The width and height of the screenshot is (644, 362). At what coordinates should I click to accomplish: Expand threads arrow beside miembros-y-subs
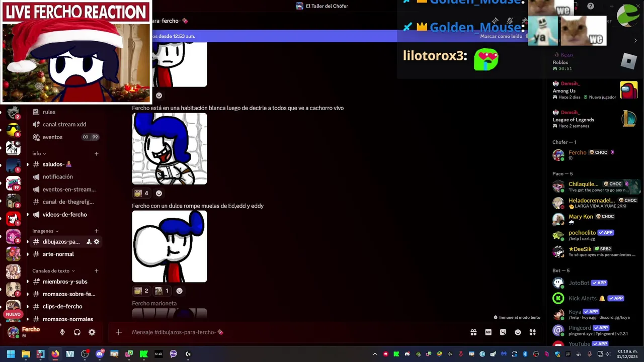coord(28,282)
